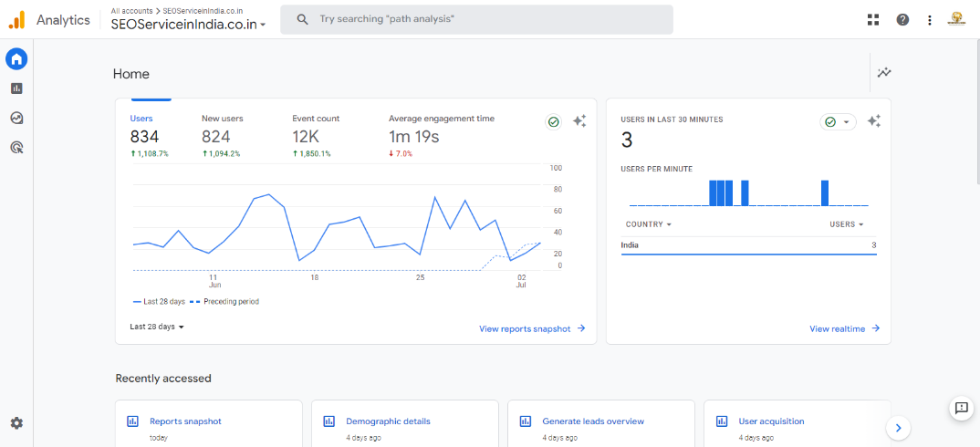Open the Reports icon in left sidebar

[16, 88]
